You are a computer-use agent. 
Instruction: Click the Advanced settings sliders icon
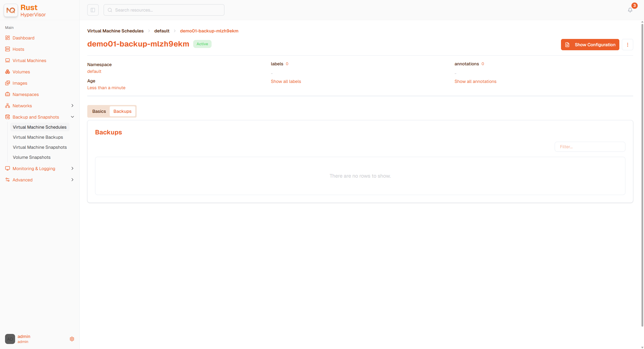[x=8, y=180]
